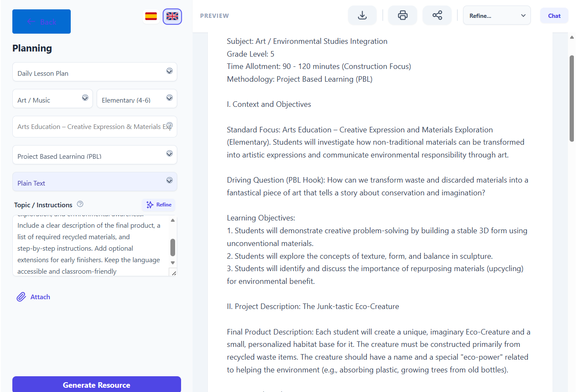576x392 pixels.
Task: Click the Back button
Action: 41,22
